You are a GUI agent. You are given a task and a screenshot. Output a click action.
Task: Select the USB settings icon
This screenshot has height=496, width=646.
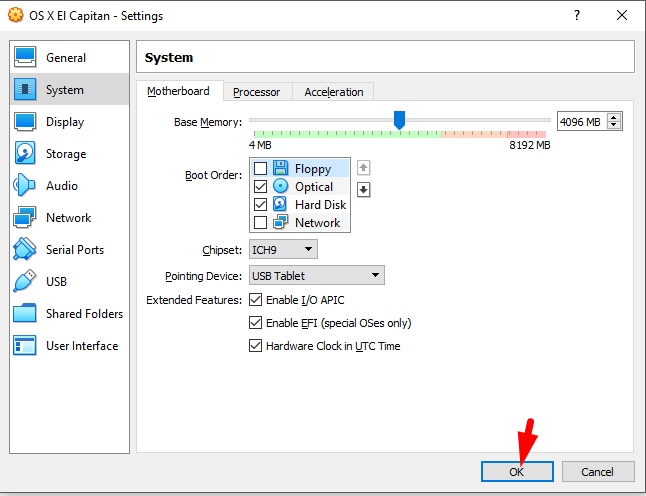pyautogui.click(x=26, y=282)
